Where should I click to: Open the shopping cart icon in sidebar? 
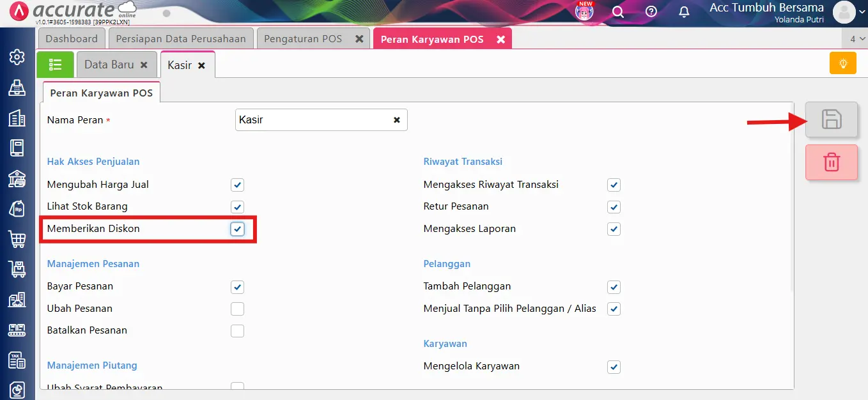point(17,238)
